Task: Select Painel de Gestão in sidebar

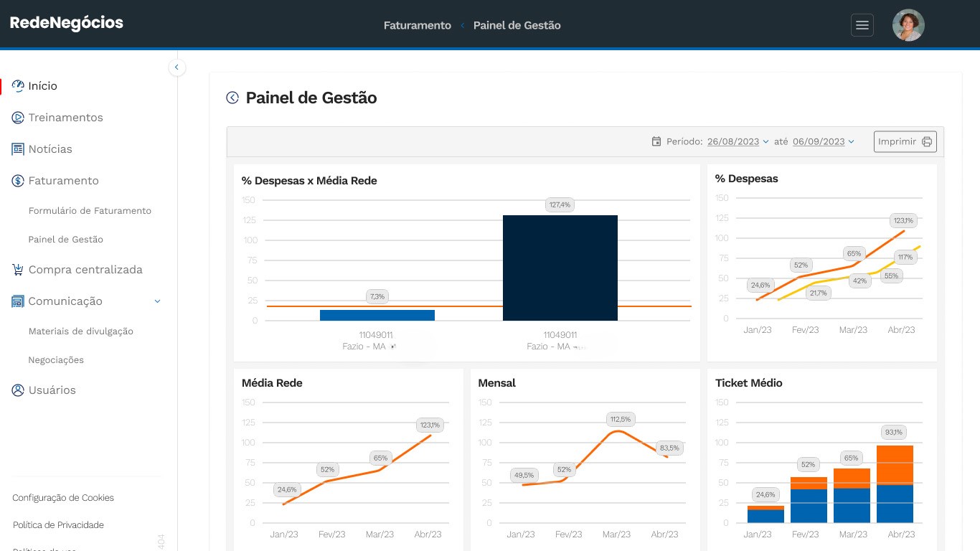Action: [x=66, y=240]
